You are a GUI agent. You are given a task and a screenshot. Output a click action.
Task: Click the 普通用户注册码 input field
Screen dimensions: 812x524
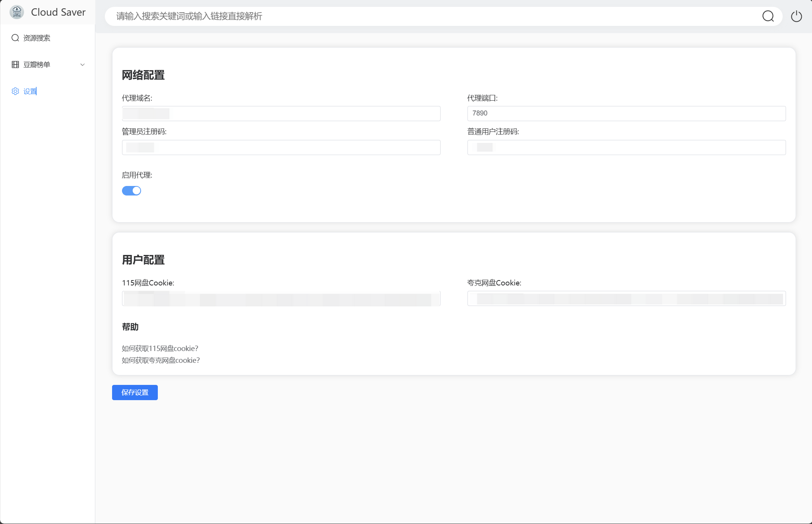coord(626,147)
